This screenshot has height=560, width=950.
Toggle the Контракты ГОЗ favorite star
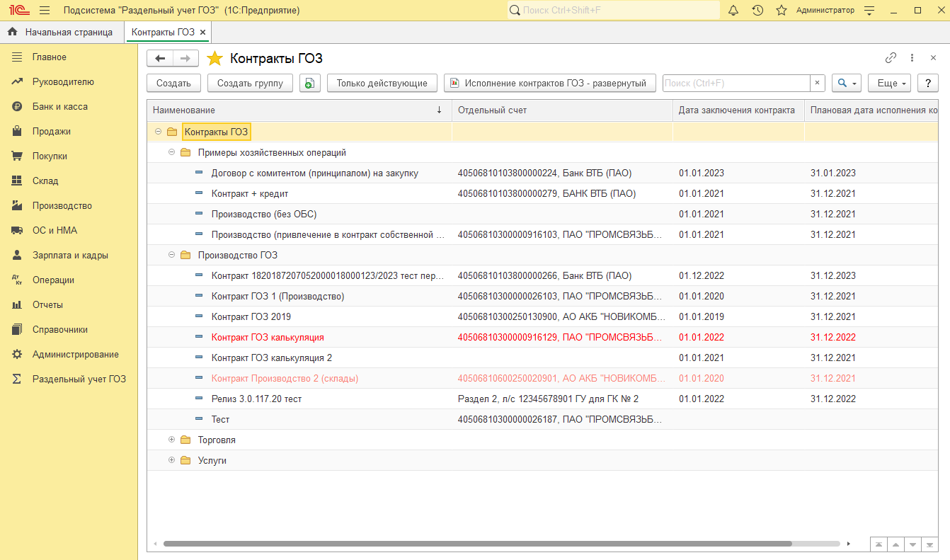coord(214,59)
